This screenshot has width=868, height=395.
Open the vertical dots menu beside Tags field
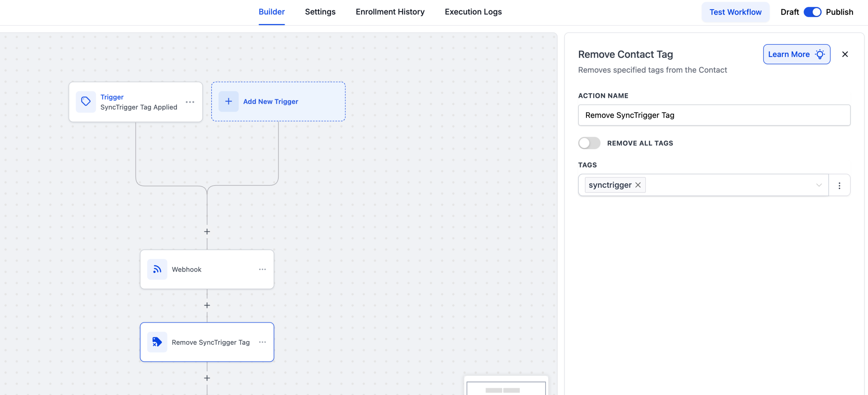tap(839, 185)
